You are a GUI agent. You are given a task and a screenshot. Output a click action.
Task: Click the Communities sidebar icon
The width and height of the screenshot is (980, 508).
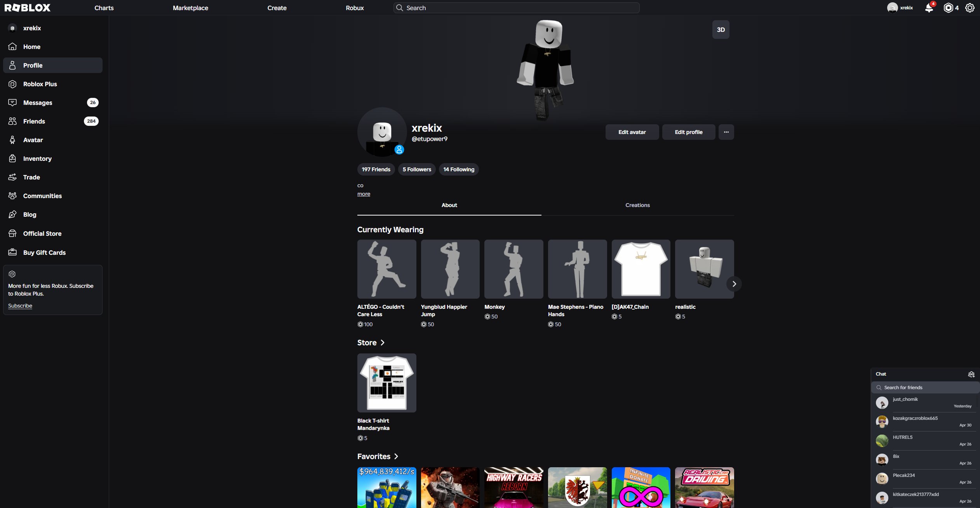(12, 196)
